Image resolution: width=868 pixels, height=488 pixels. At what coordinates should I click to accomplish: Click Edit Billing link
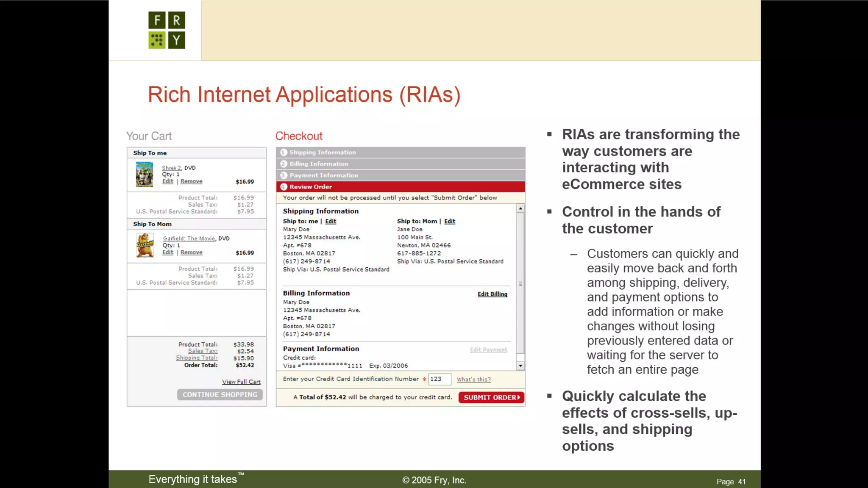pyautogui.click(x=492, y=294)
